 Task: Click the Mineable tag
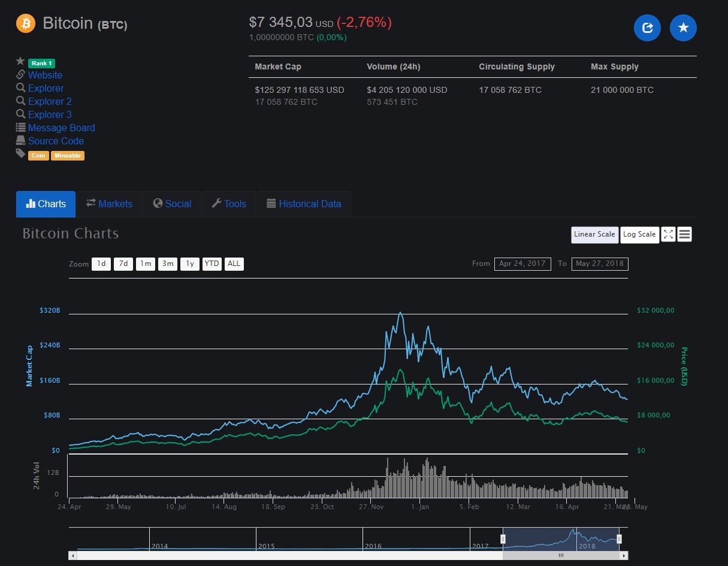pyautogui.click(x=68, y=156)
